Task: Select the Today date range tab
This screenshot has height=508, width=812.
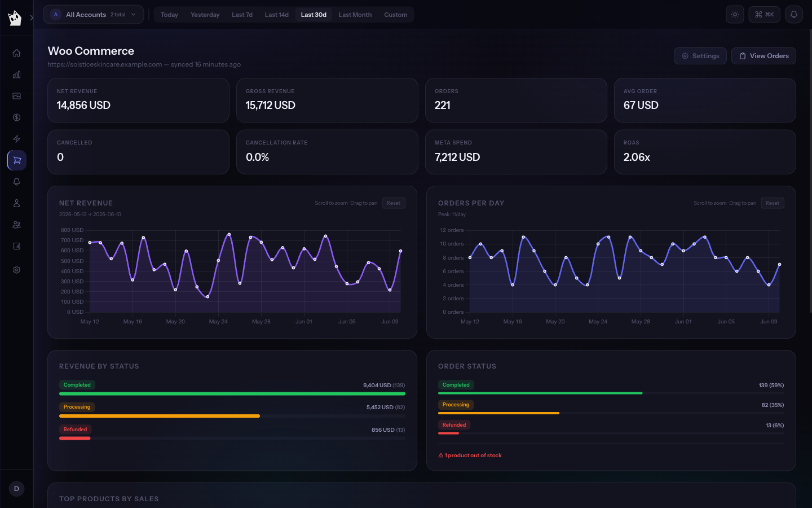Action: point(169,15)
